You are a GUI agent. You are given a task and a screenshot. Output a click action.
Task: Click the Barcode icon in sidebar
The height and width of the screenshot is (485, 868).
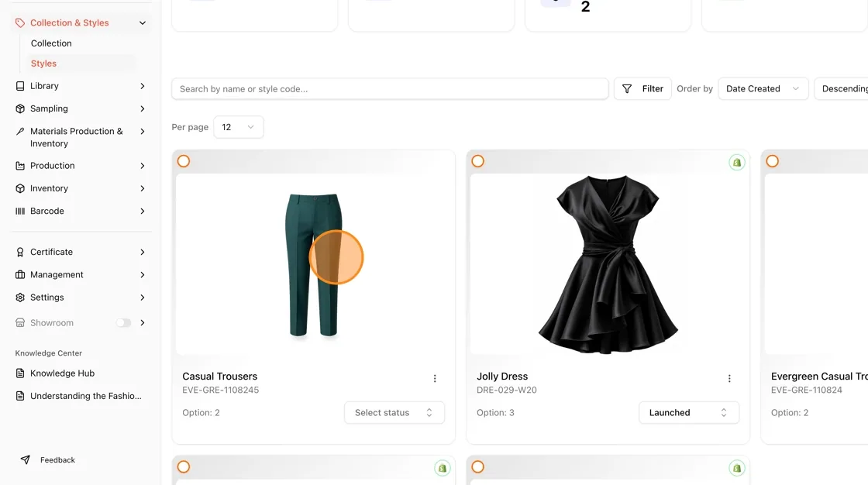tap(20, 211)
